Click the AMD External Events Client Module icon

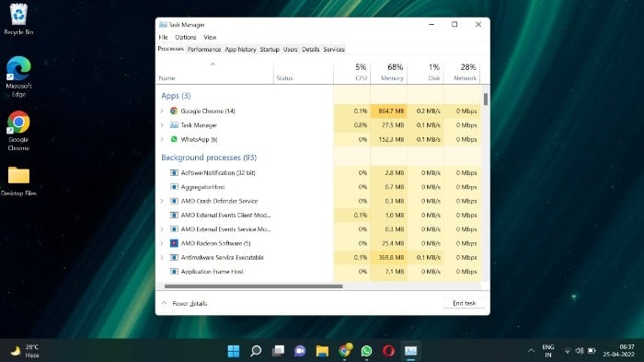pyautogui.click(x=174, y=216)
